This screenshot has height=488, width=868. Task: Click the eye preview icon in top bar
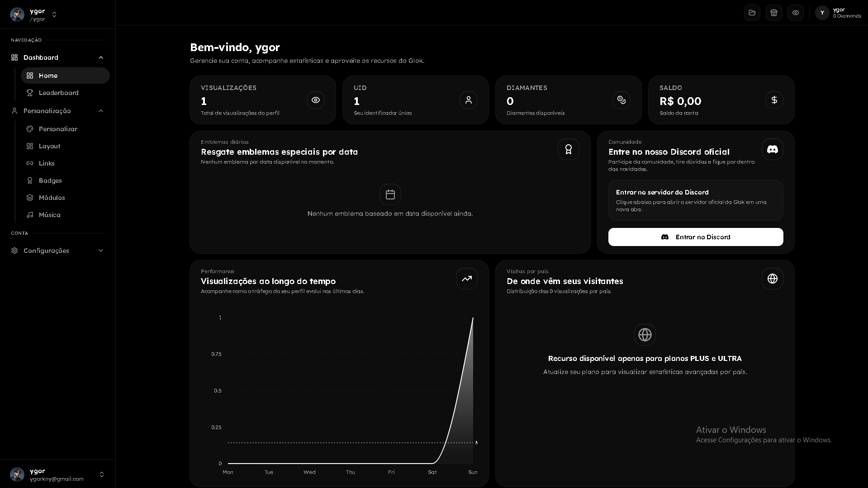pos(795,13)
